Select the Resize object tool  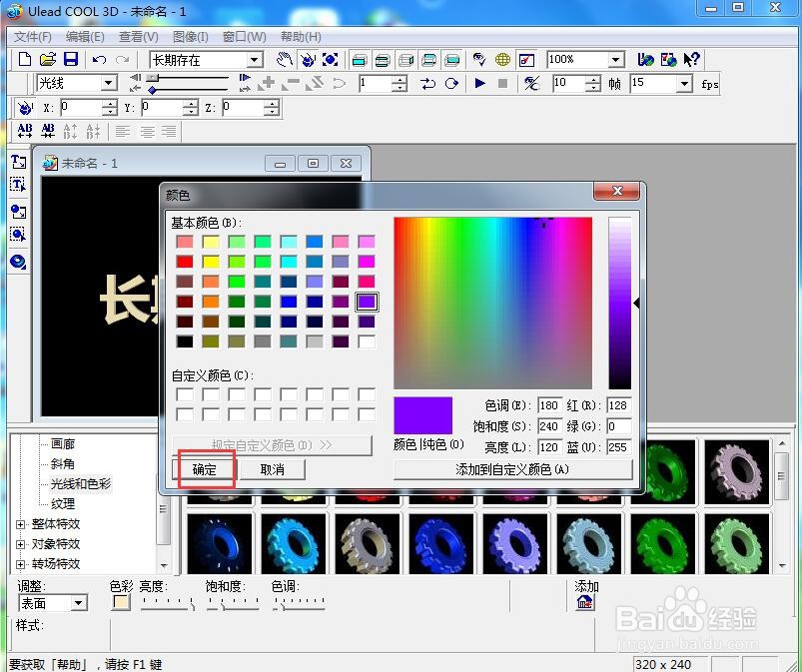331,60
